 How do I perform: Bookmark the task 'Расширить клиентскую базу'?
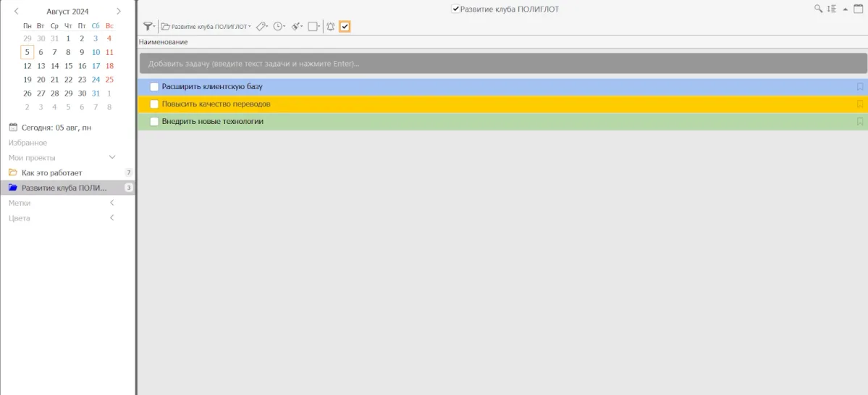(x=860, y=87)
